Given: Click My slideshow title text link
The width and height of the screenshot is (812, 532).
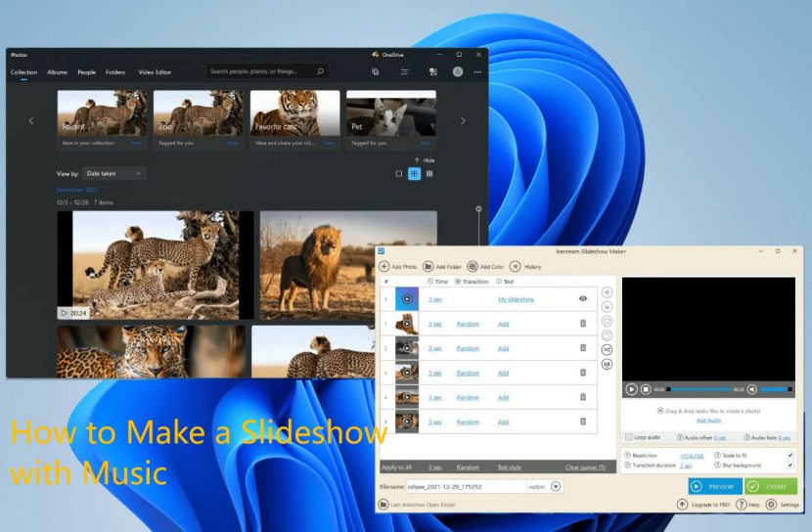Looking at the screenshot, I should 516,299.
